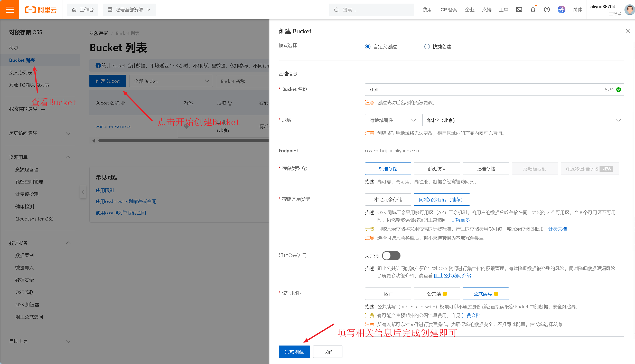Click the 完成创建 button
Image resolution: width=635 pixels, height=364 pixels.
click(294, 352)
